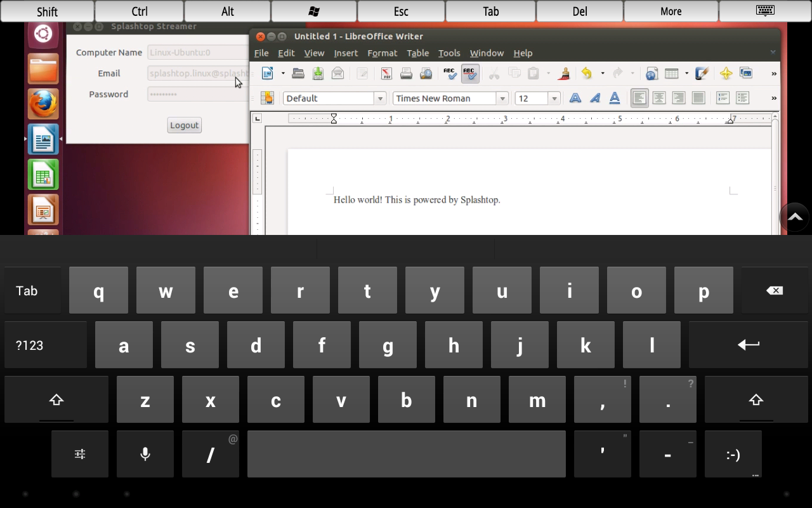Open the Gallery from the toolbar
The height and width of the screenshot is (508, 812).
tap(746, 74)
